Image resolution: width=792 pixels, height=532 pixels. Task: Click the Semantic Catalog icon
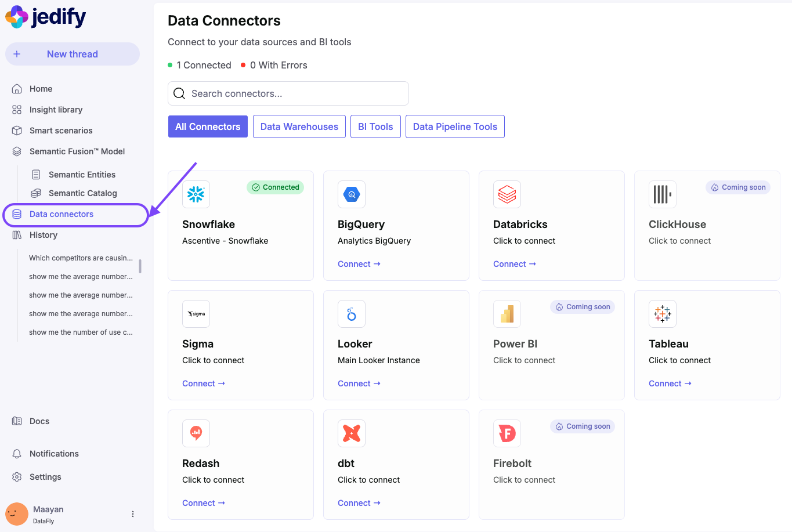pos(36,193)
